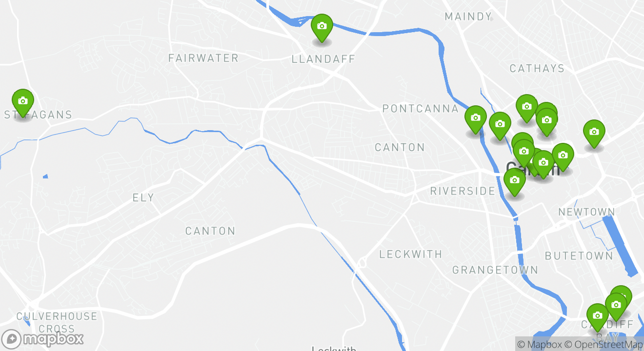Select the Grangetown district label
The height and width of the screenshot is (351, 644).
click(495, 270)
